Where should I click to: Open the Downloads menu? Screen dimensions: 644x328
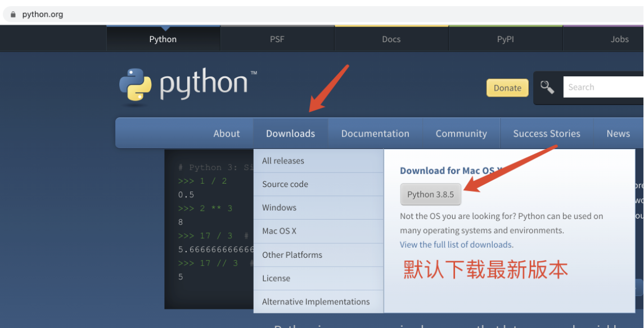coord(290,134)
